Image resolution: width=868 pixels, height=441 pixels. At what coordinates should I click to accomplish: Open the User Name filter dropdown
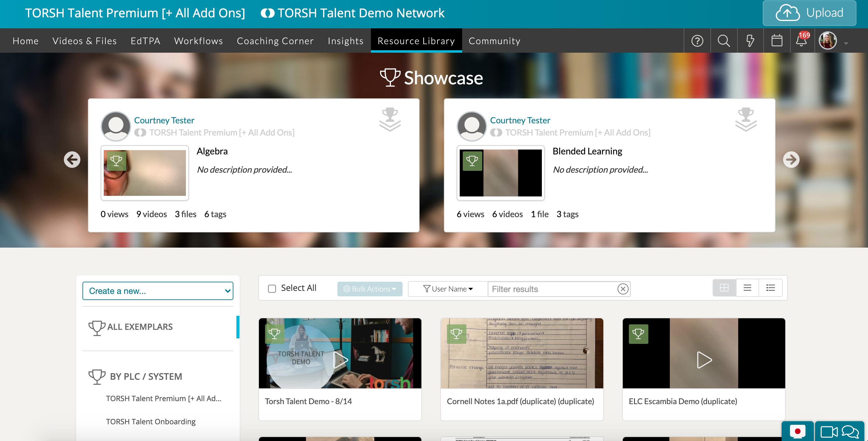448,289
